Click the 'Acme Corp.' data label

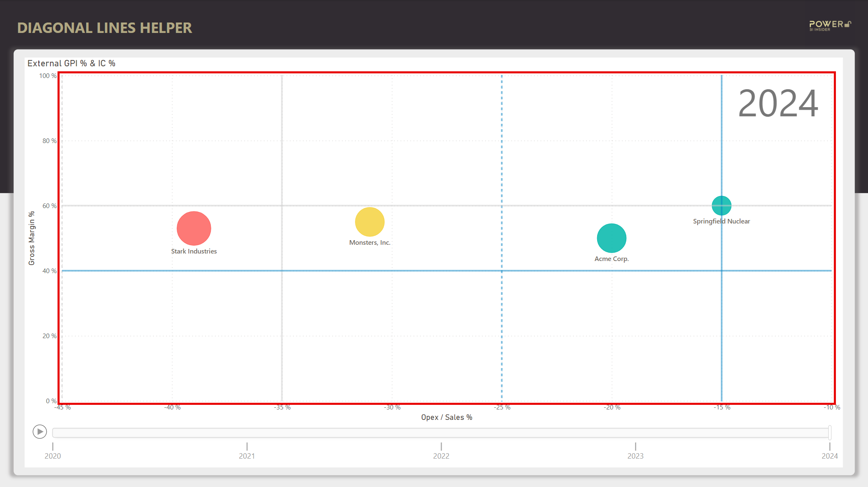(x=611, y=259)
